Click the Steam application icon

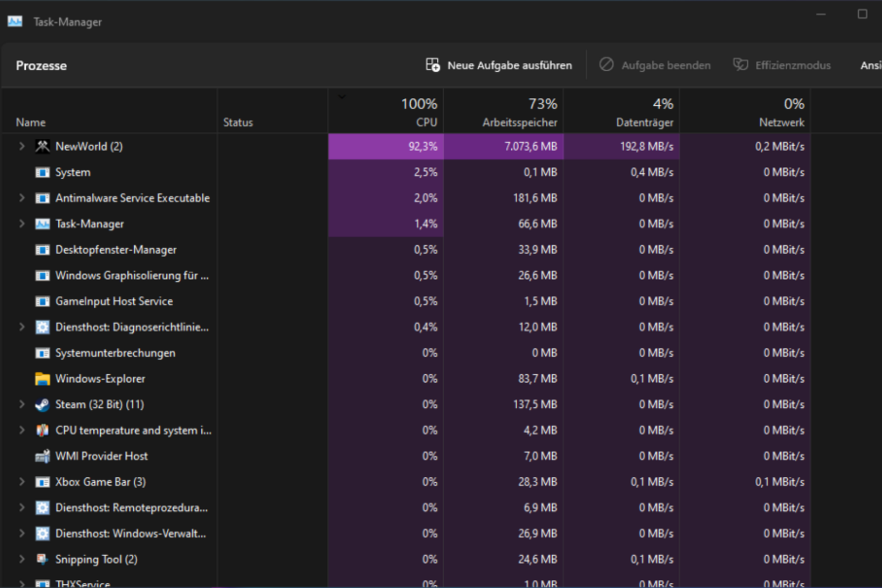[43, 404]
